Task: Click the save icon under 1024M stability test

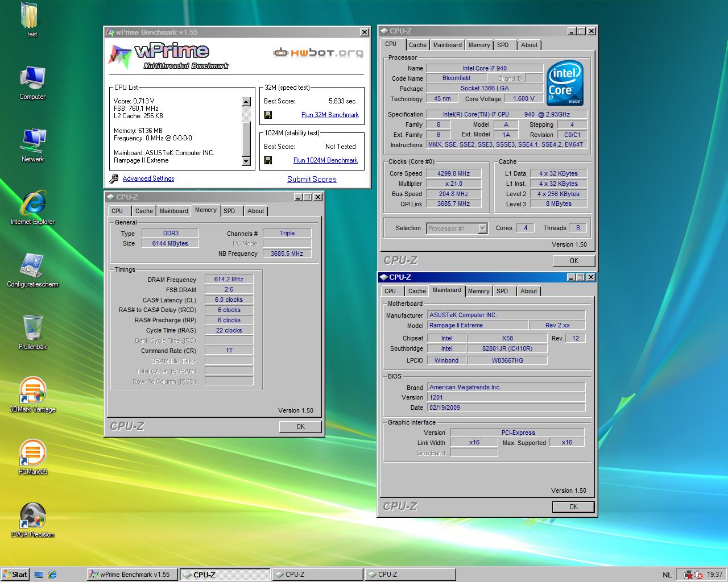Action: 268,160
